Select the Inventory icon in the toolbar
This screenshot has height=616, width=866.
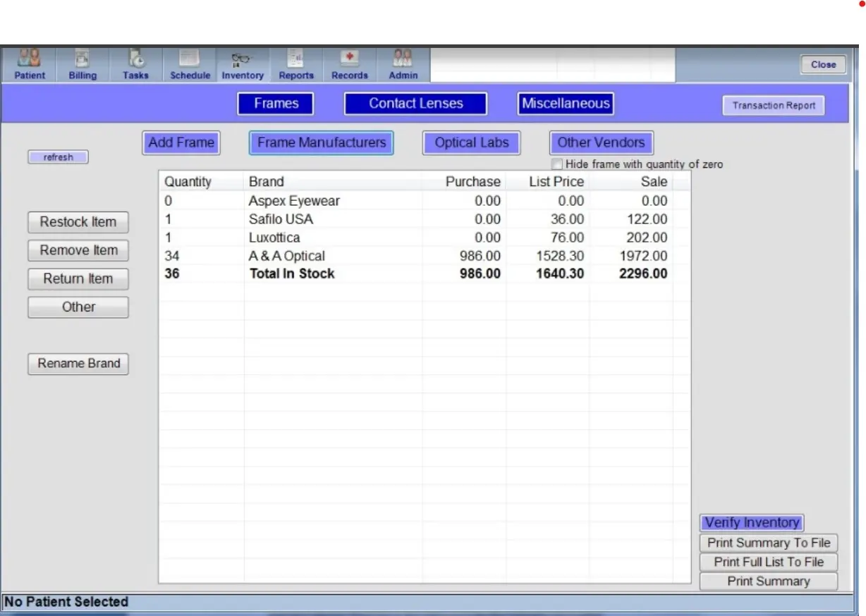click(x=242, y=64)
